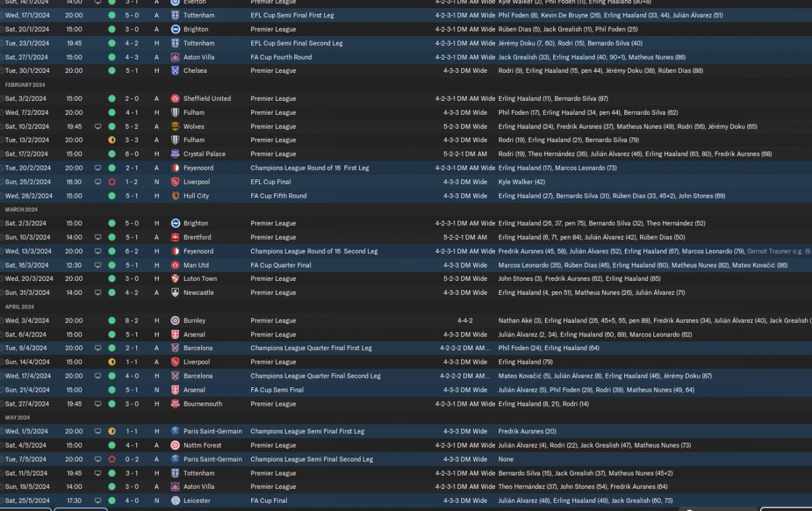Click the 'EFL Cup Semi Final First Leg' competition text
Image resolution: width=812 pixels, height=511 pixels.
[x=292, y=15]
